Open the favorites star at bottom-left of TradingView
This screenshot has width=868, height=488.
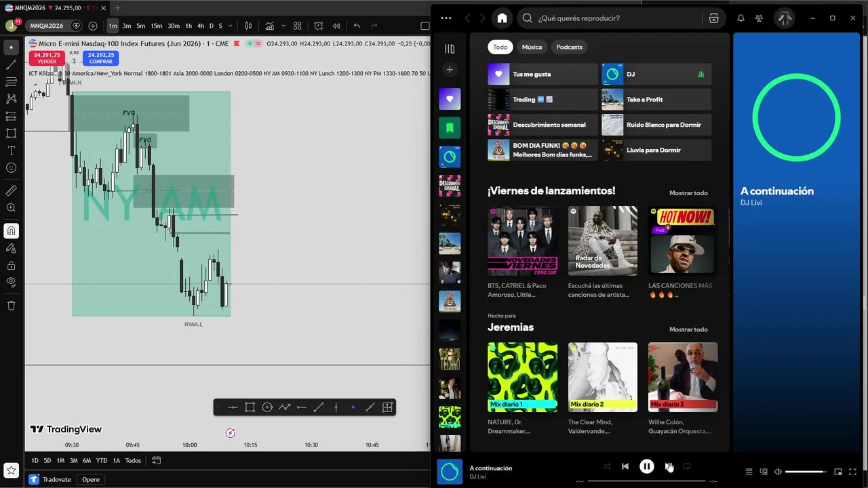[11, 470]
